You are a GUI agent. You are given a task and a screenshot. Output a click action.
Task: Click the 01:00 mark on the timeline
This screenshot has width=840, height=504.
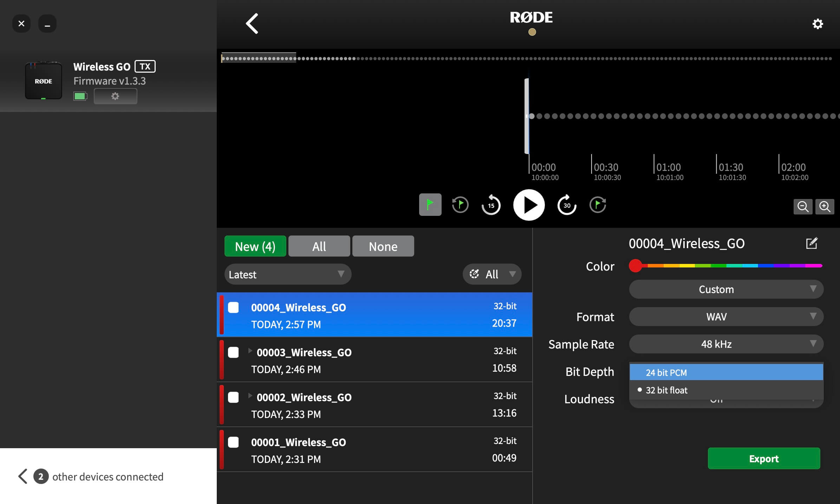point(668,167)
